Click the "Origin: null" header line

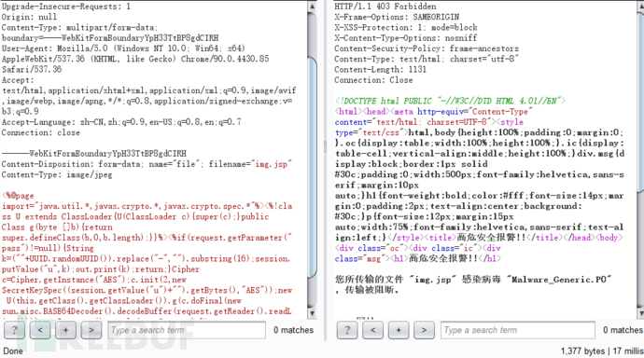tap(29, 17)
